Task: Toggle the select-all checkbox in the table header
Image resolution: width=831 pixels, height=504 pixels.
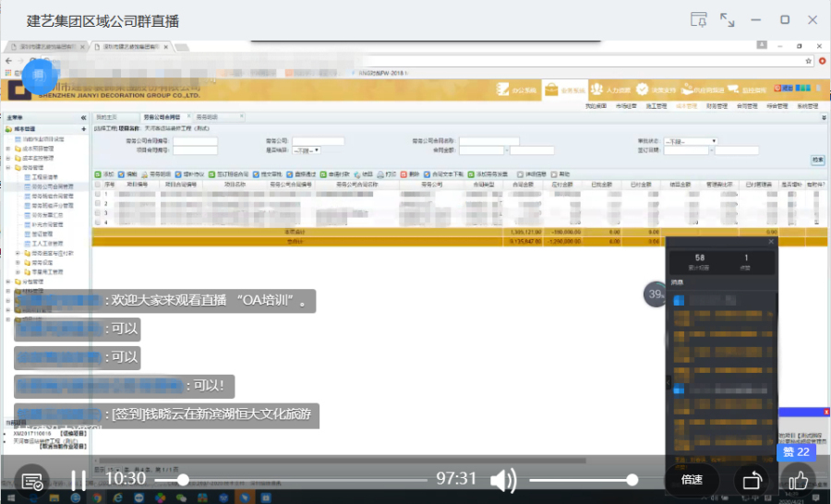Action: tap(98, 185)
